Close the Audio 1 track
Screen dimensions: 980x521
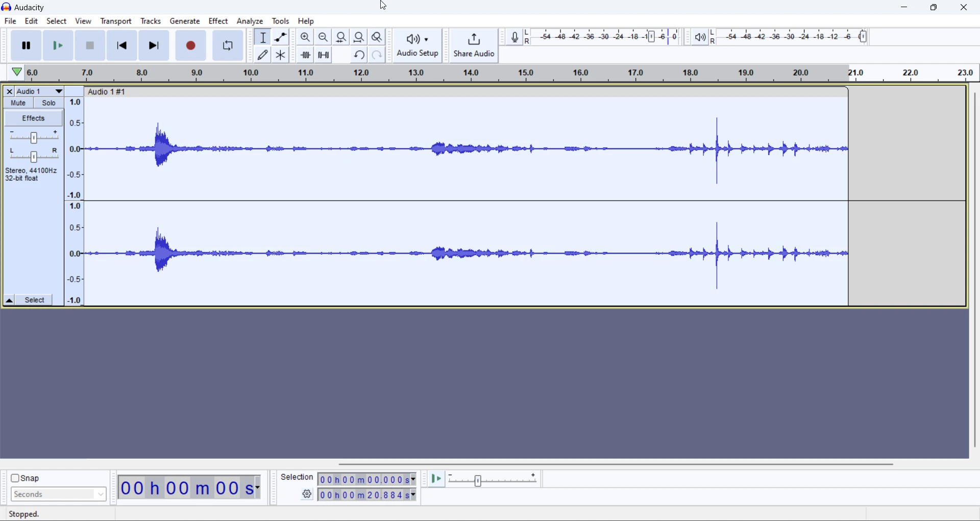click(x=9, y=92)
